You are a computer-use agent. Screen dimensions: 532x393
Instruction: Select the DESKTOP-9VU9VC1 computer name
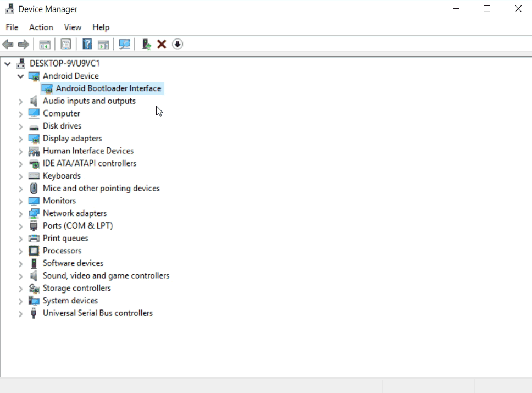pyautogui.click(x=64, y=63)
